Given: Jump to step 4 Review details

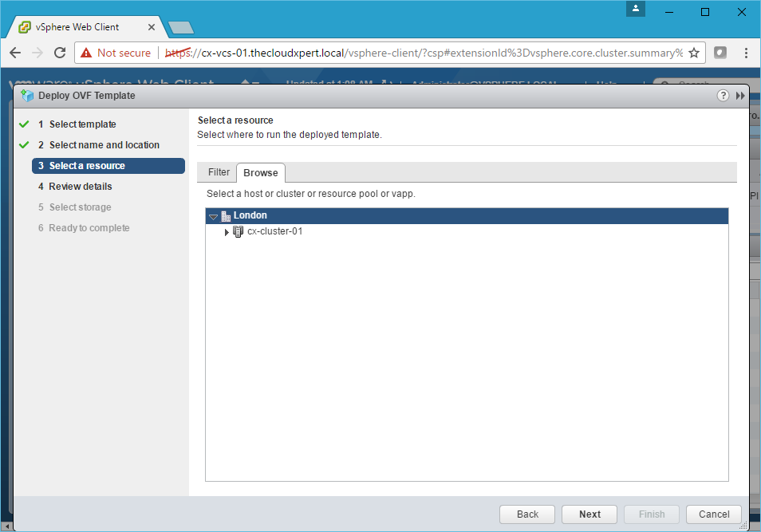Looking at the screenshot, I should [80, 187].
